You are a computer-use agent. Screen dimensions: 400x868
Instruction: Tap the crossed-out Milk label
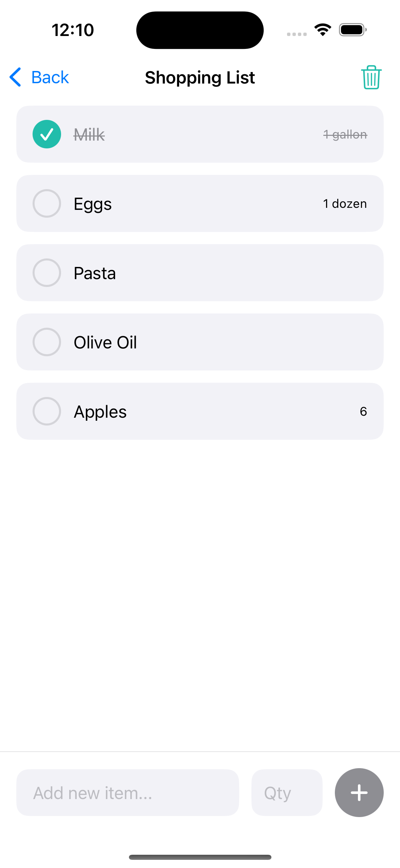point(89,135)
